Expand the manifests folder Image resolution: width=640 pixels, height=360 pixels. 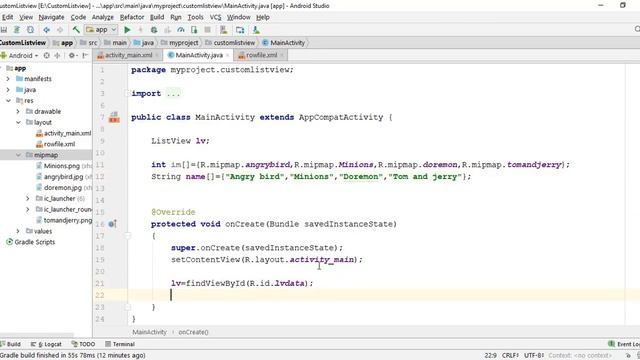8,79
